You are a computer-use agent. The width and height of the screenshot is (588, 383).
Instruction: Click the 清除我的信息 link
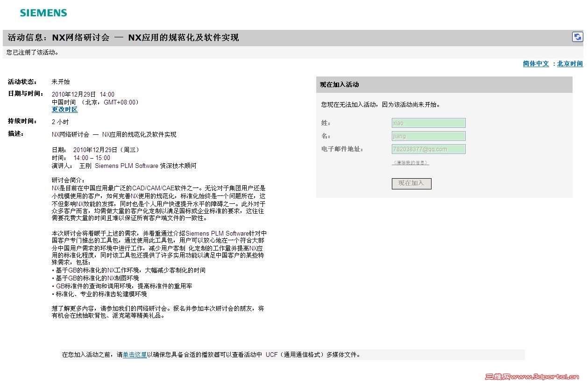(410, 163)
